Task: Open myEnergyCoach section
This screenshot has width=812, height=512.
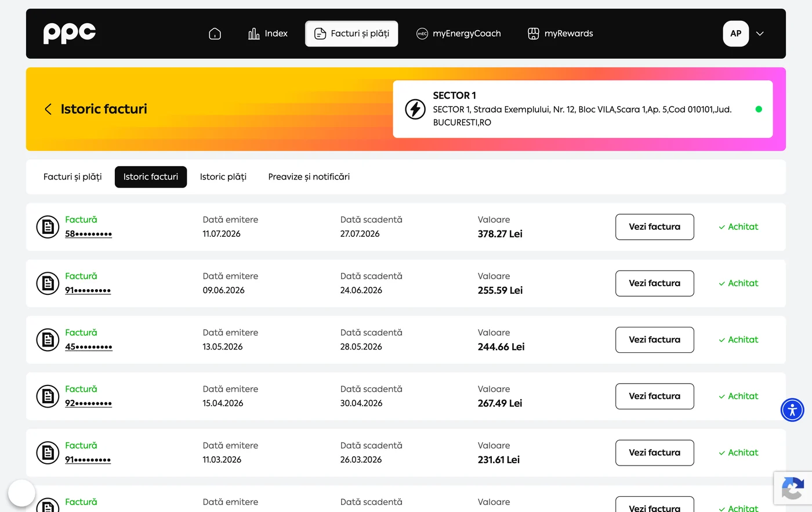Action: [458, 34]
